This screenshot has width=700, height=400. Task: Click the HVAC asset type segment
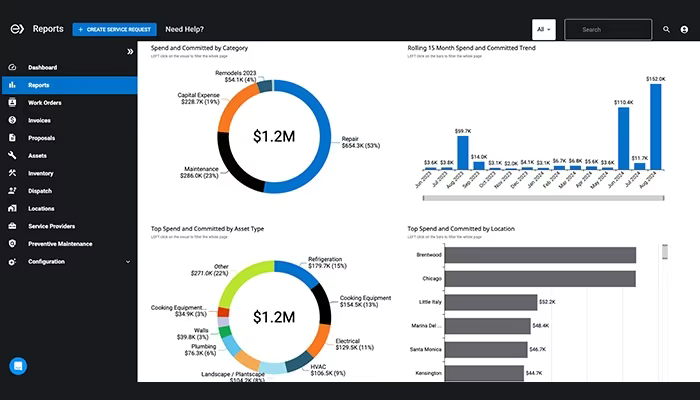click(299, 362)
